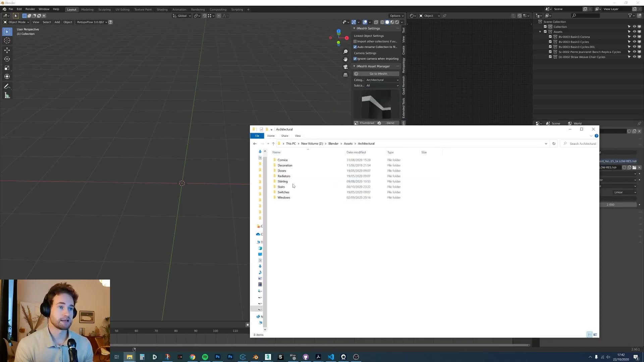The image size is (644, 362).
Task: Click the .blend button in Asset Manager
Action: click(x=388, y=123)
